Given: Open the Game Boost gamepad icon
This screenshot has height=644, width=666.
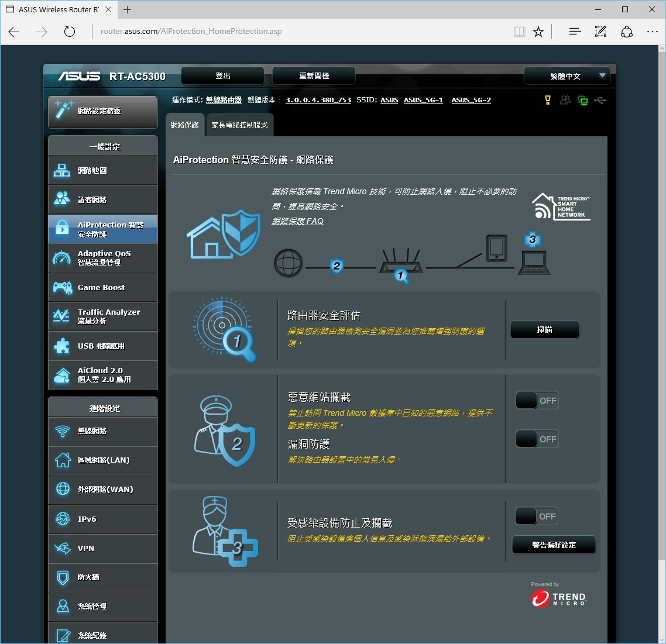Looking at the screenshot, I should click(63, 287).
